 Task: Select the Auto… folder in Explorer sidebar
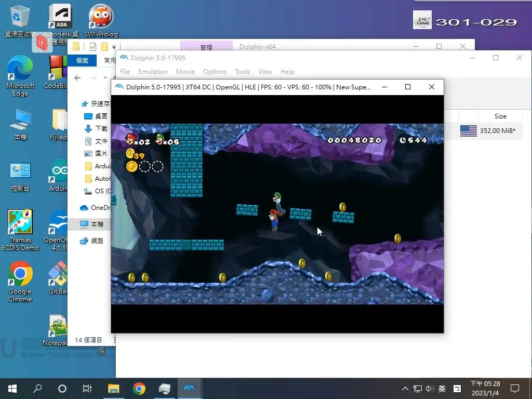tap(97, 179)
